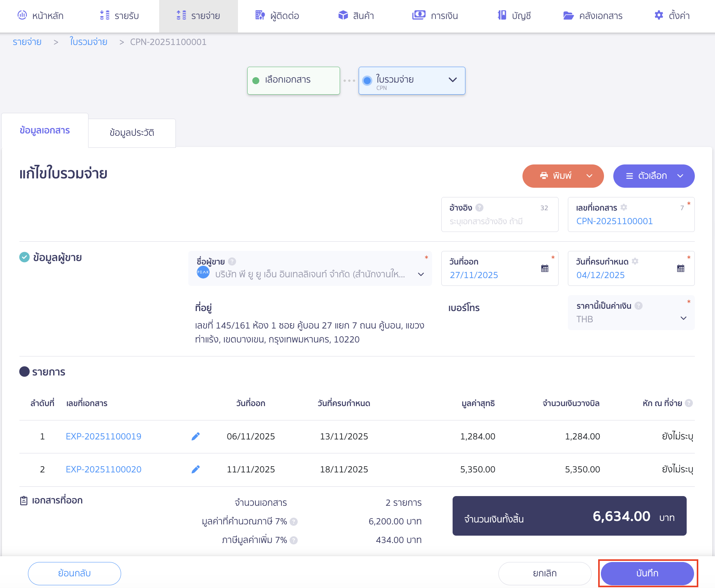Click the pencil edit icon for EXP-20251100019
The image size is (715, 588).
(x=196, y=436)
